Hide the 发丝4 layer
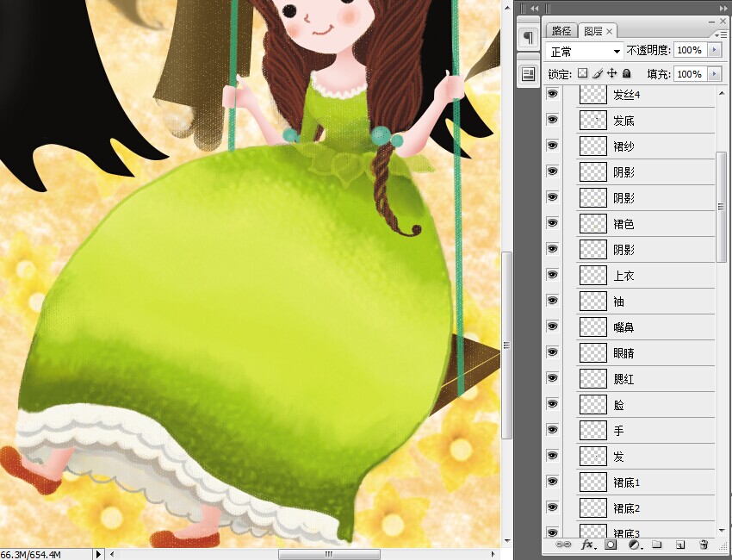 click(x=553, y=94)
